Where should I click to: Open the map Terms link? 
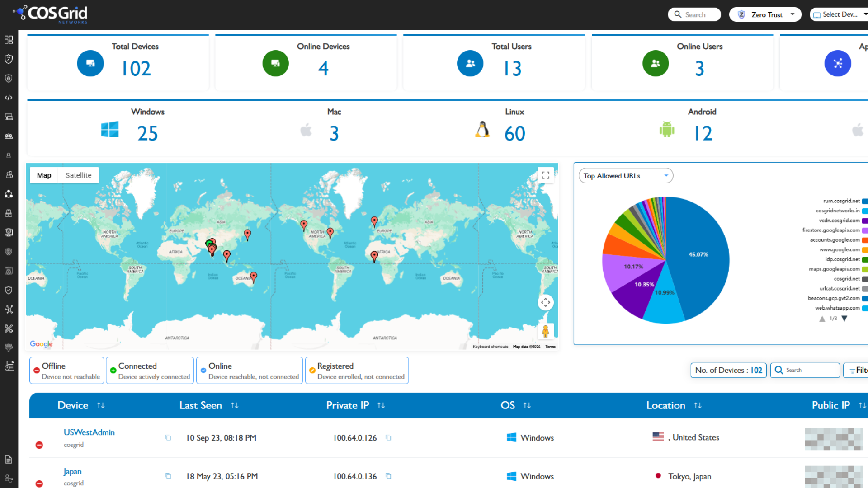550,347
